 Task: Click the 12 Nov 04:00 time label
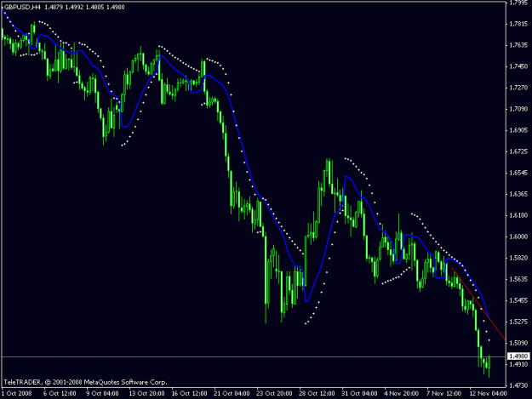tap(489, 394)
